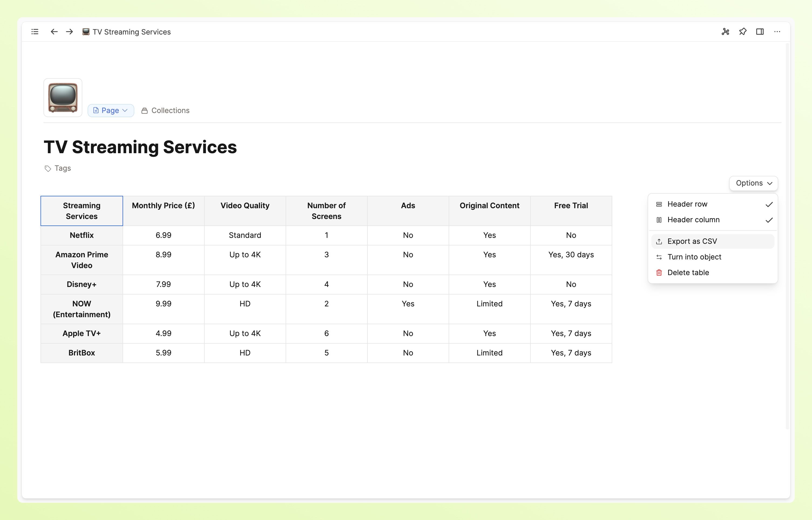Open the Page type chevron menu
This screenshot has height=520, width=812.
click(x=125, y=110)
